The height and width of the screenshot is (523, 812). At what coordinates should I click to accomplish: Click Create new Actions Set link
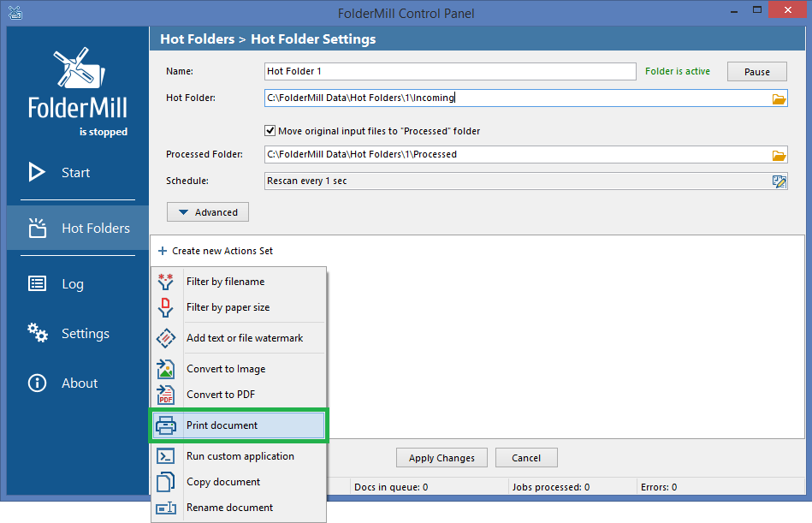[222, 251]
